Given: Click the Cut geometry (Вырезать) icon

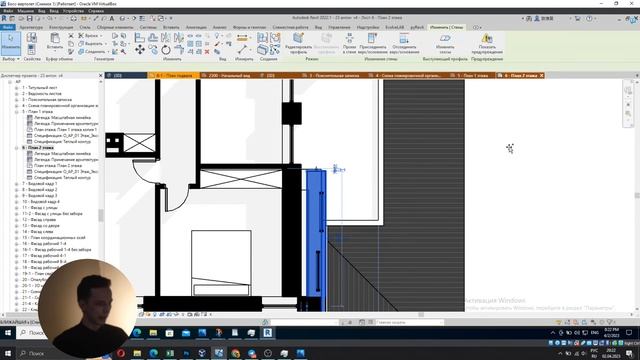Looking at the screenshot, I should (x=81, y=43).
